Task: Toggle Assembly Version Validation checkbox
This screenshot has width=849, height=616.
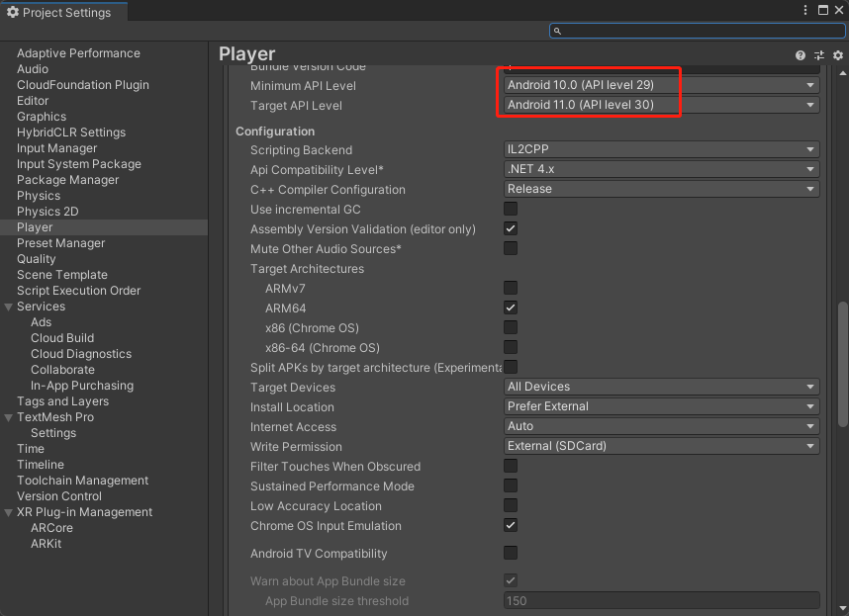Action: tap(511, 228)
